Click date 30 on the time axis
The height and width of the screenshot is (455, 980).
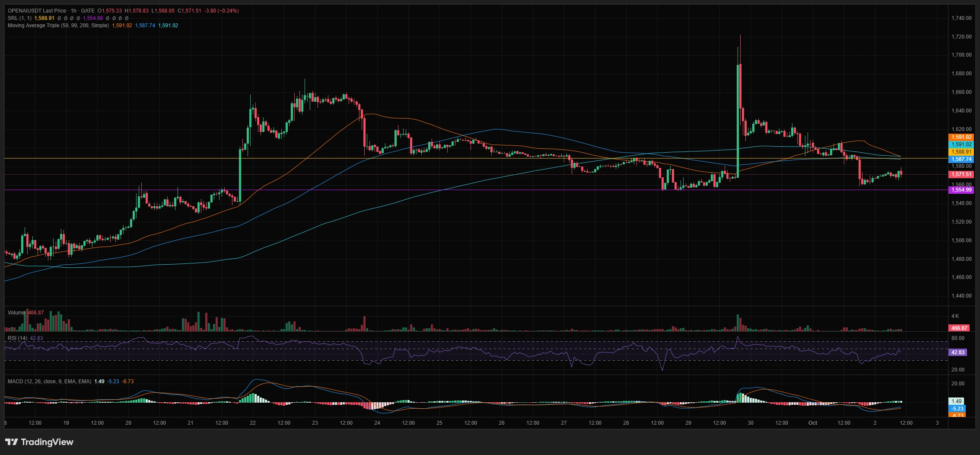[x=751, y=423]
